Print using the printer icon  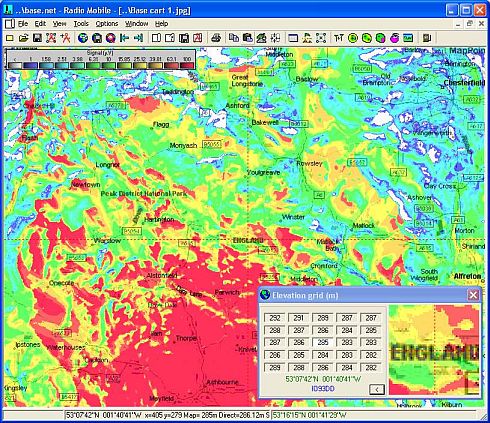tap(216, 38)
